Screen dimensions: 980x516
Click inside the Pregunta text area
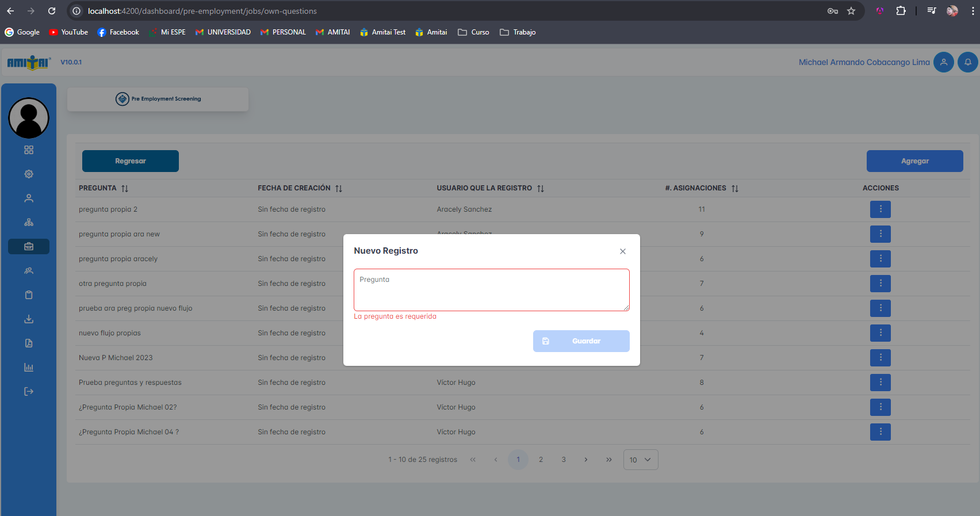pos(491,290)
